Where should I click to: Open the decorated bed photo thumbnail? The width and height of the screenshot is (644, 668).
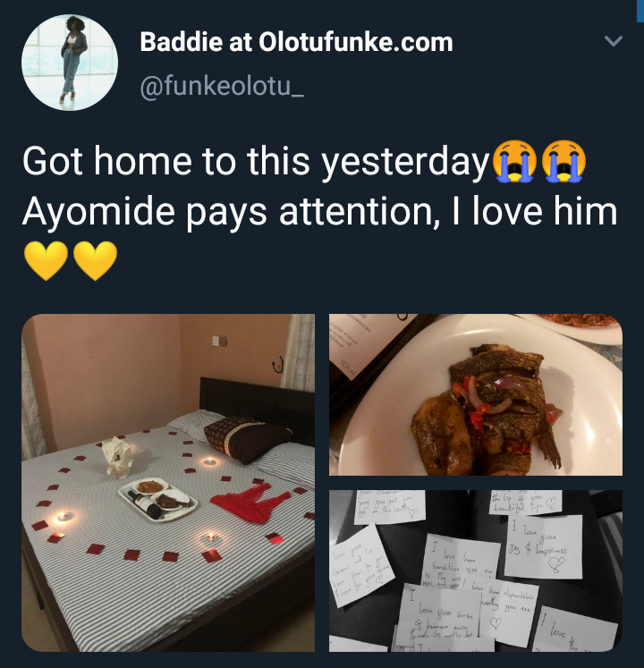pyautogui.click(x=168, y=483)
